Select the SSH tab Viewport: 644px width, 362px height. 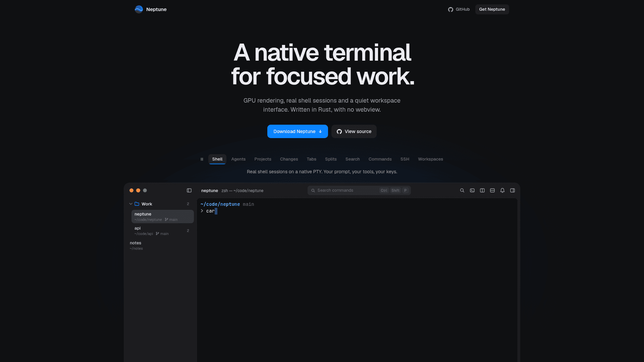(405, 159)
